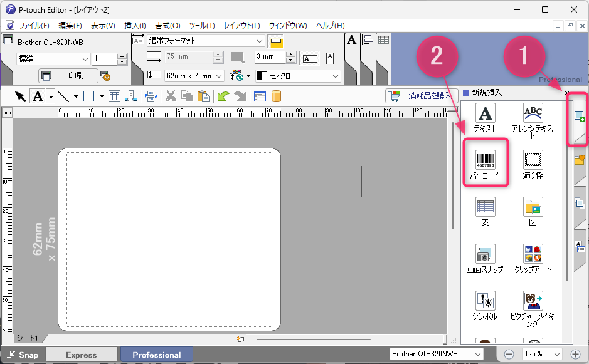Open the ヘルプ(H) menu
589x364 pixels.
(x=330, y=26)
